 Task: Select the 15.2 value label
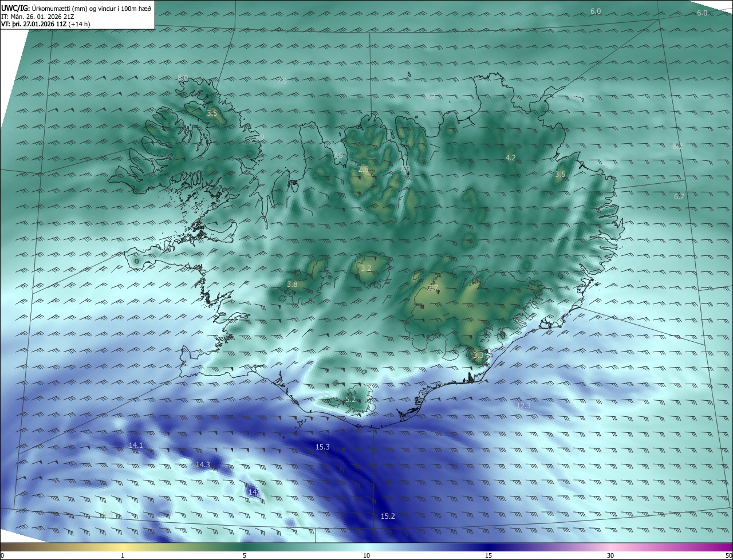tap(388, 516)
